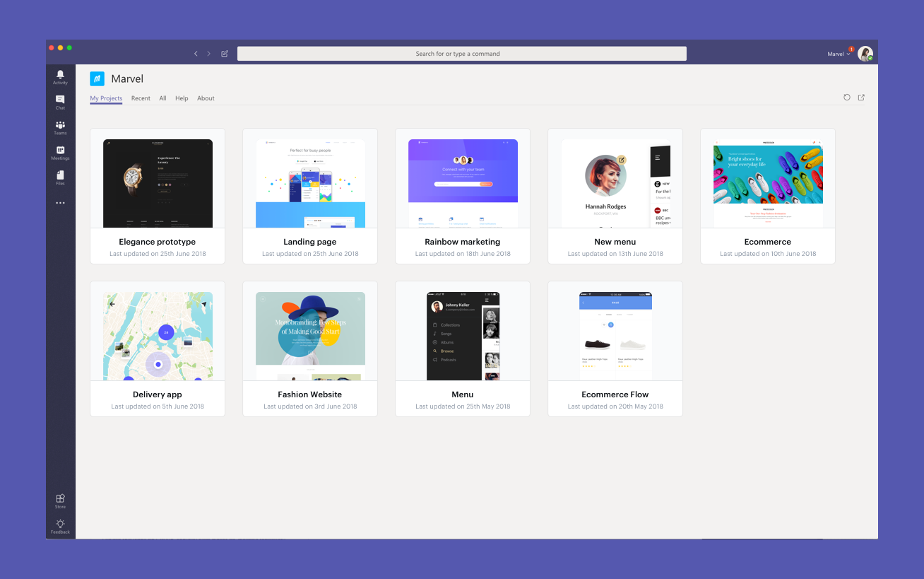Click the refresh tab icon
This screenshot has width=924, height=579.
tap(847, 98)
